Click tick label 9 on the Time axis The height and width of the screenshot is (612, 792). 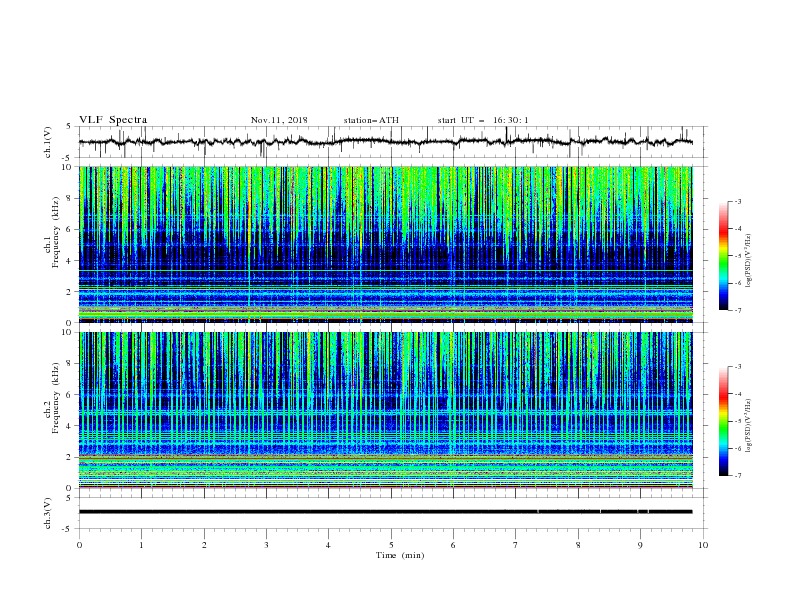click(640, 545)
